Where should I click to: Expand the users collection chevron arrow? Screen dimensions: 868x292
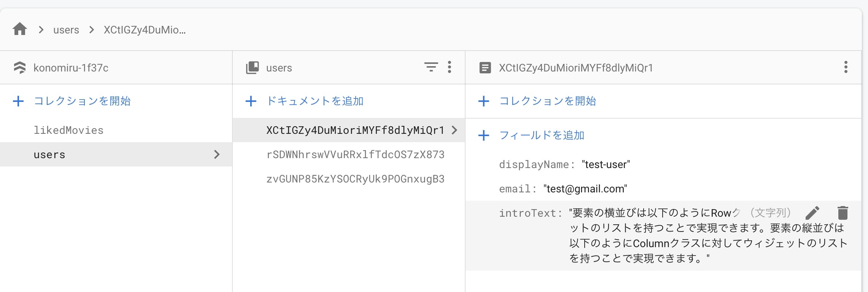tap(217, 154)
